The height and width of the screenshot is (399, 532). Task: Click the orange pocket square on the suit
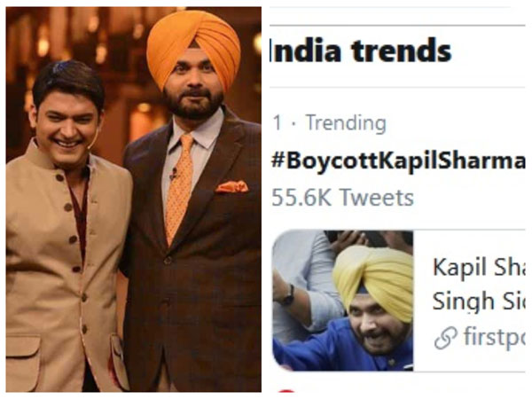(232, 186)
